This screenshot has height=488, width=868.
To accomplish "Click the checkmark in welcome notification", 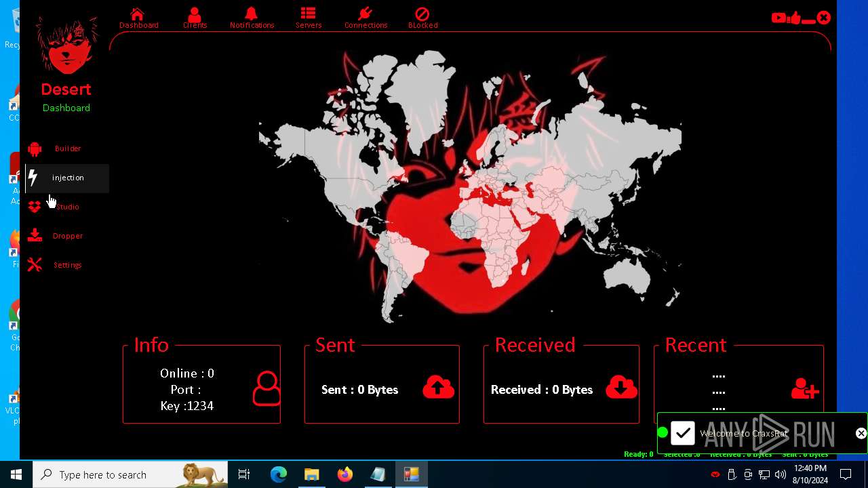I will pos(683,433).
